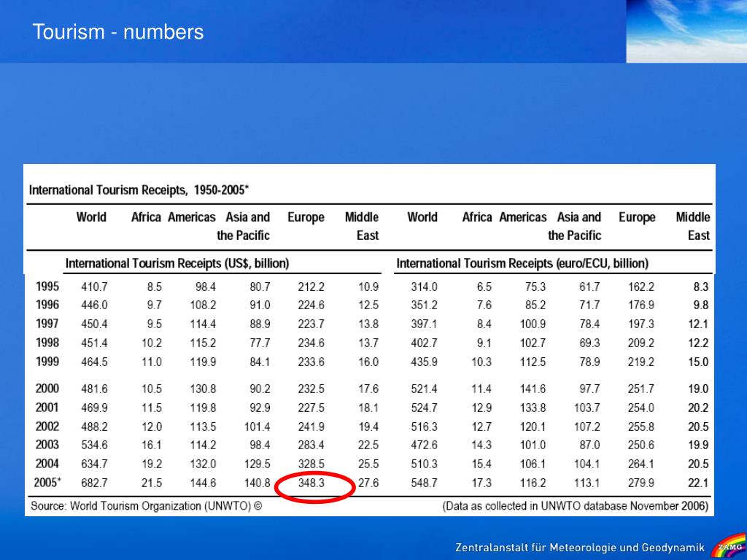Click footer text "Zentralanstalt für Meteorologie und Geodynamik"
This screenshot has height=560, width=747.
(x=580, y=548)
